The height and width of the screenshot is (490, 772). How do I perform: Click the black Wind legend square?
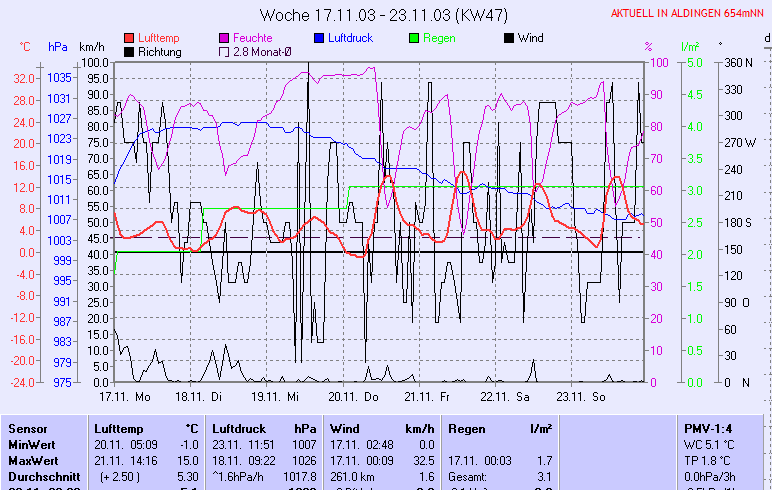point(509,38)
